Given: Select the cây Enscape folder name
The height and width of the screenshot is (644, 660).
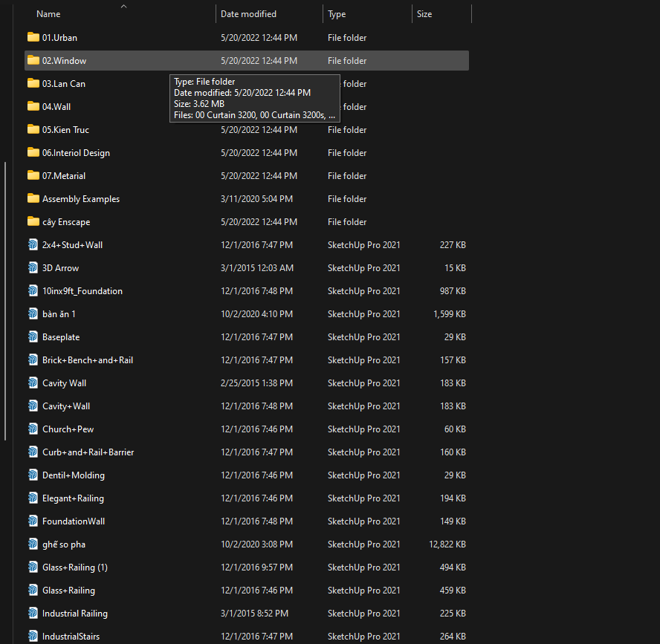Looking at the screenshot, I should pos(66,221).
